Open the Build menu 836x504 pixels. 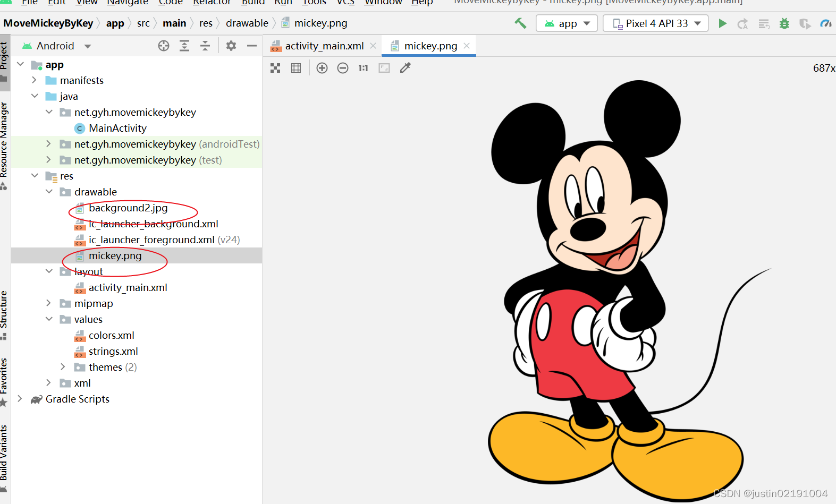(x=253, y=2)
